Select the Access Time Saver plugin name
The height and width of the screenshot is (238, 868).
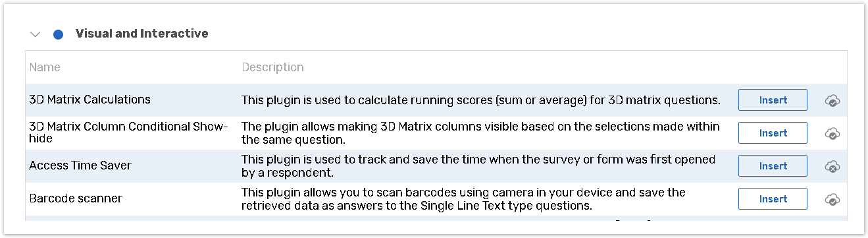pos(80,165)
